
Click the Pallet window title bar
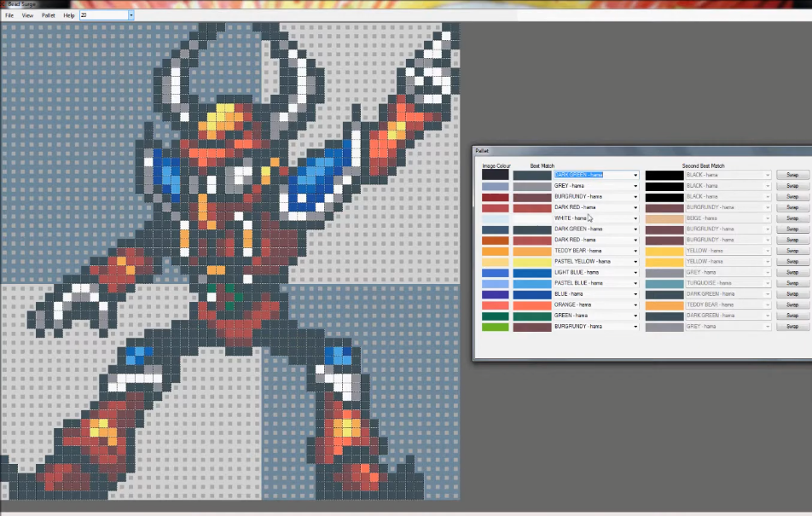642,151
